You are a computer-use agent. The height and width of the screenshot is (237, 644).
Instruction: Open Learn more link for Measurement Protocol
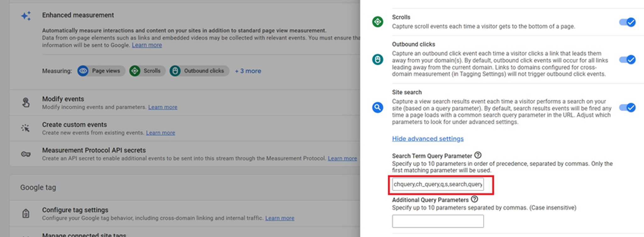(x=342, y=158)
